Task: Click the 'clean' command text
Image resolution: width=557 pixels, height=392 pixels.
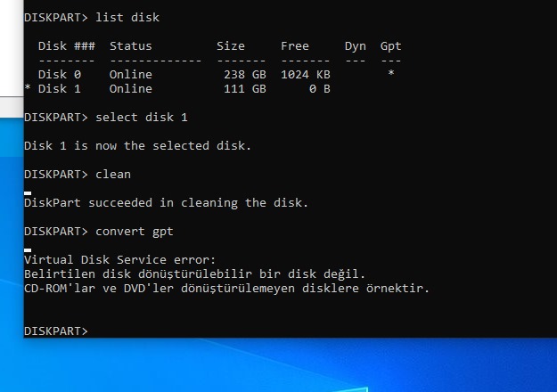Action: (113, 175)
